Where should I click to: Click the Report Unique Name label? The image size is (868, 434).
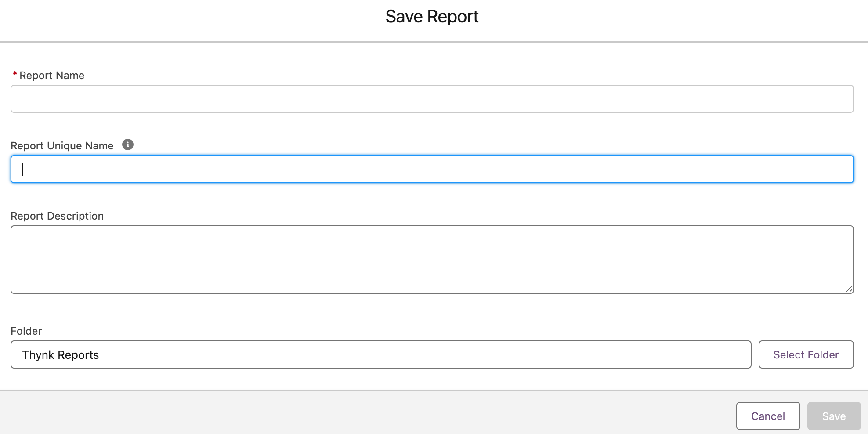[62, 146]
